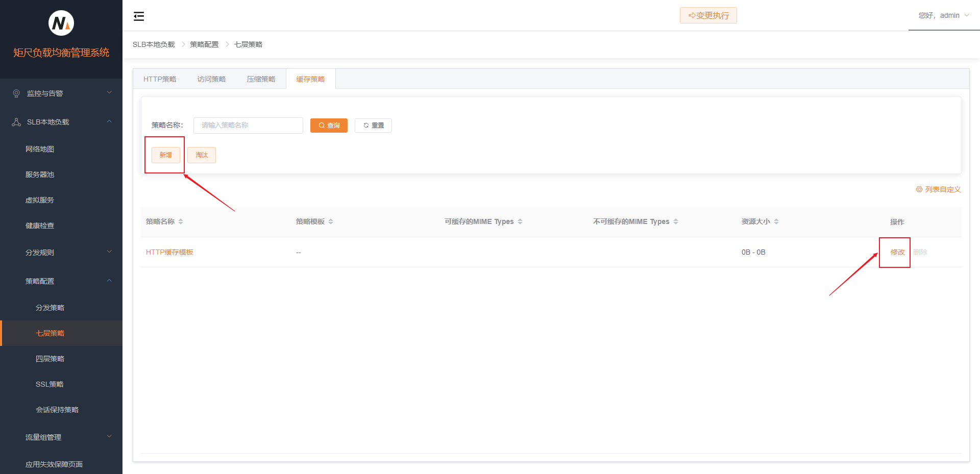Click the sort icon on the 策略名称 column
The width and height of the screenshot is (980, 474).
click(181, 221)
